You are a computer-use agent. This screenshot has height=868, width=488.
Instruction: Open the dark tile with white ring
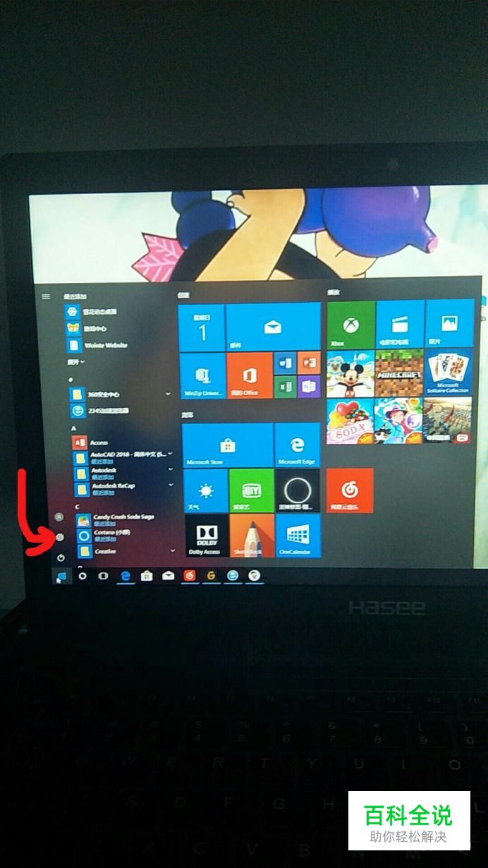298,490
